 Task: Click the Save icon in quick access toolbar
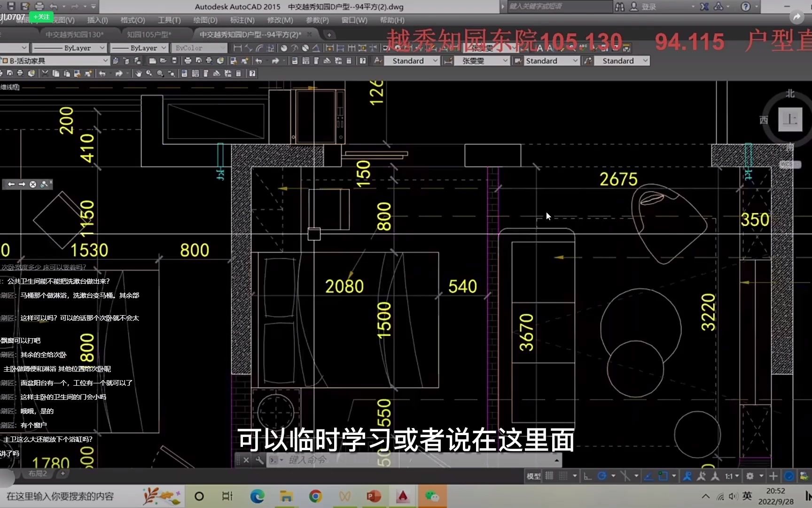[11, 6]
